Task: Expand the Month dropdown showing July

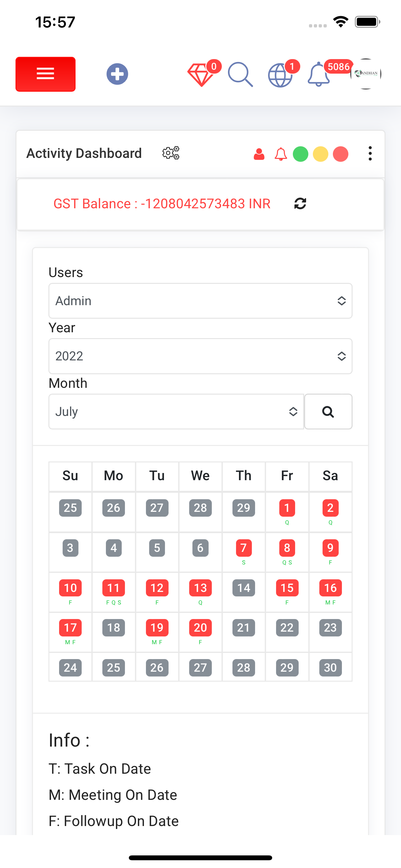Action: coord(176,411)
